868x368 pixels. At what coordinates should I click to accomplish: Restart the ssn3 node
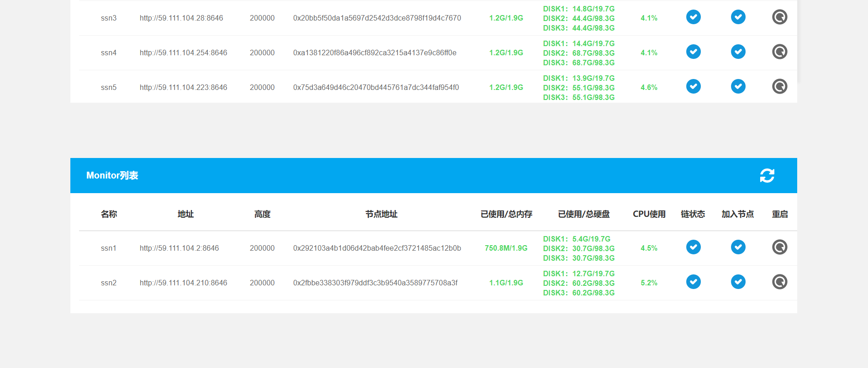[779, 17]
